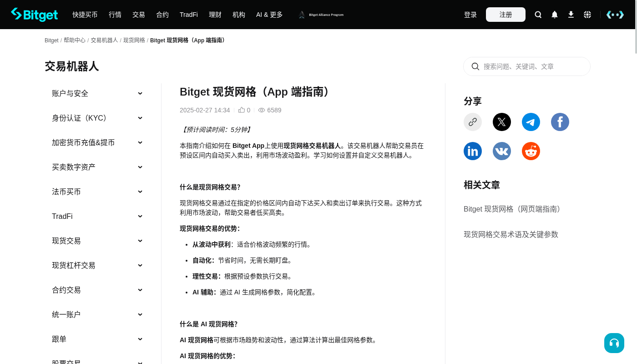Image resolution: width=637 pixels, height=364 pixels.
Task: Click article title Bitget 现货网格（App 端指南）
Action: 257,92
